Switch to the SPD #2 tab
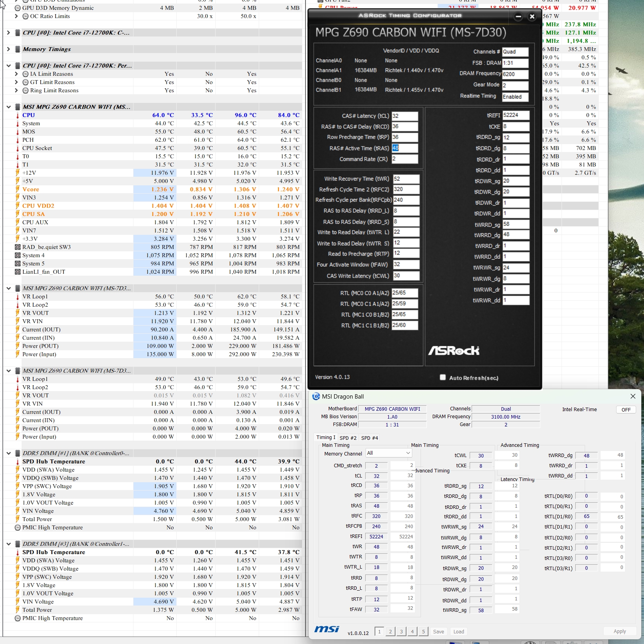This screenshot has height=644, width=644. (348, 438)
